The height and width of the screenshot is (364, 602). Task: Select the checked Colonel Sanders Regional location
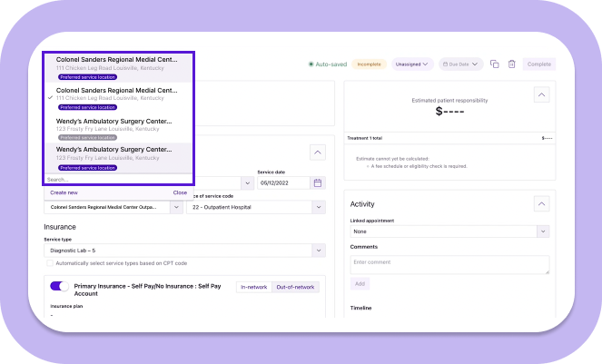[118, 98]
